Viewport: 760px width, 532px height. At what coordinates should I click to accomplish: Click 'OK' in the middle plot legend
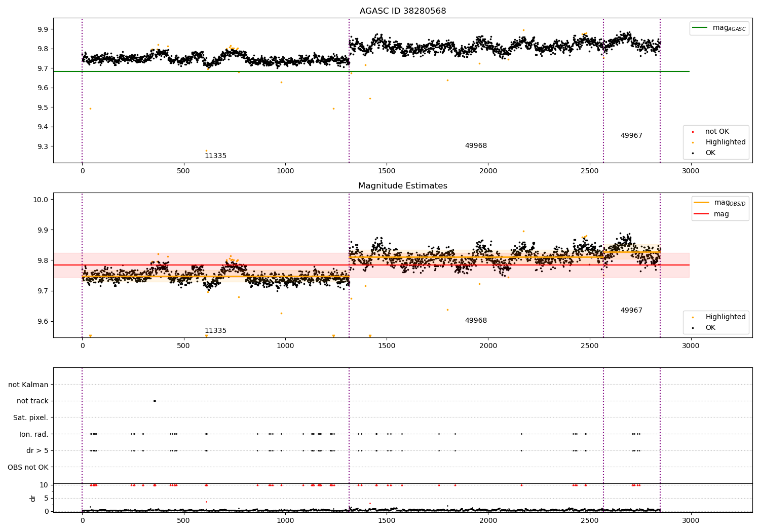click(710, 327)
